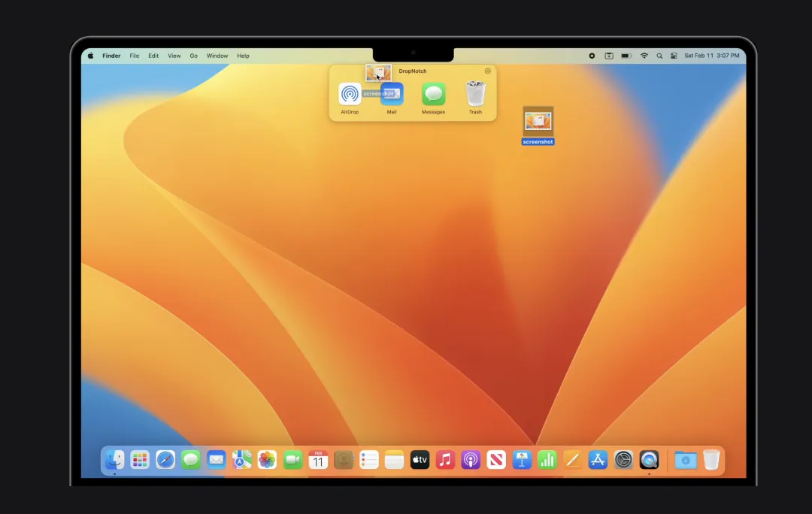
Task: Open DropNotch settings gear
Action: (487, 71)
